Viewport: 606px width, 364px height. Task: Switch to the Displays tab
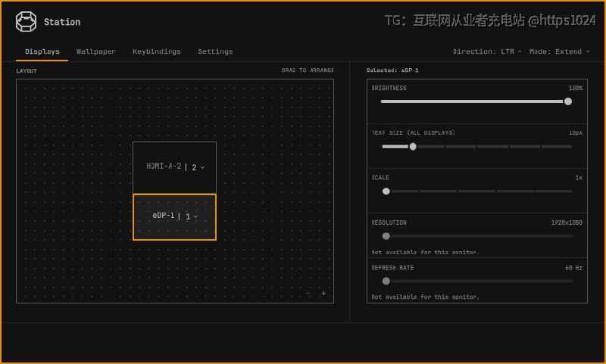point(42,51)
